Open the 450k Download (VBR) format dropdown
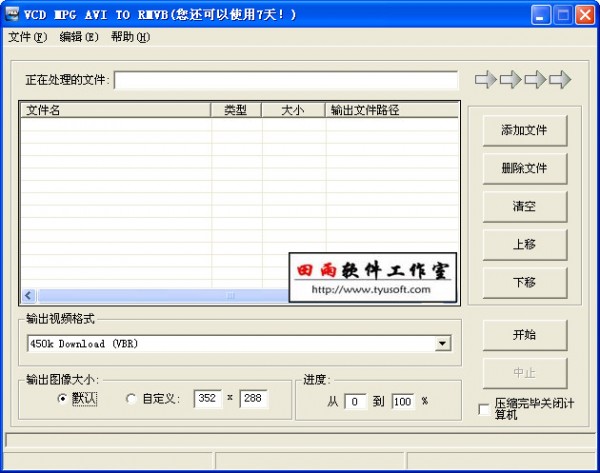Screen dimensions: 600x473 [x=443, y=343]
